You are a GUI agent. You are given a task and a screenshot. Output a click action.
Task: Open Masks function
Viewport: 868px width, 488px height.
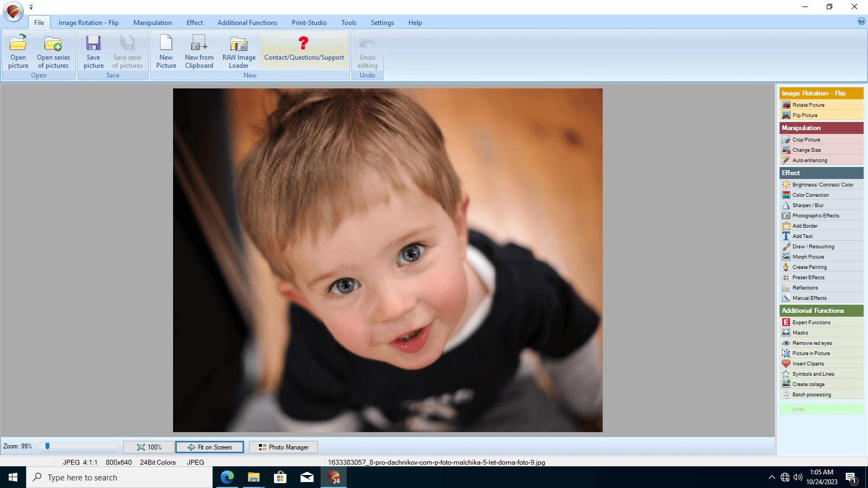pos(821,332)
